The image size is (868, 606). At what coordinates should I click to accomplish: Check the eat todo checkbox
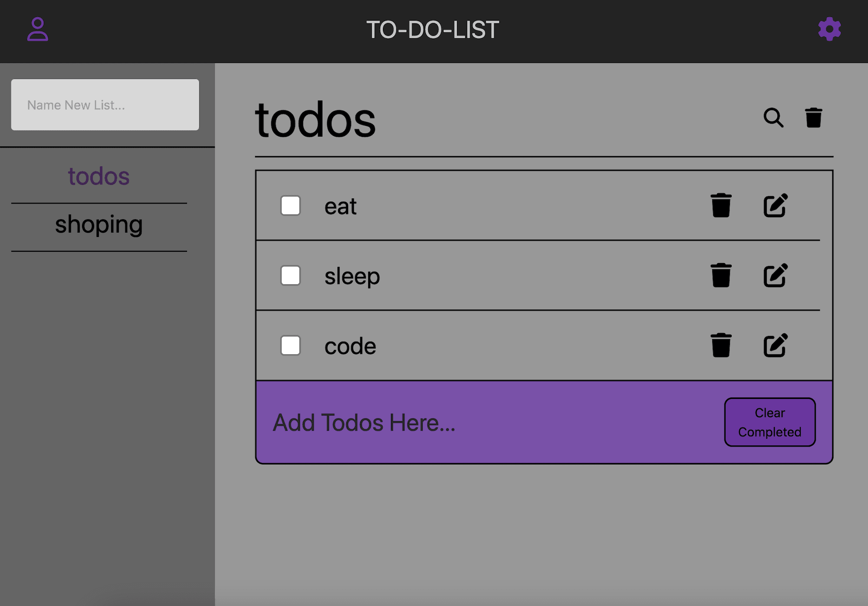[290, 206]
